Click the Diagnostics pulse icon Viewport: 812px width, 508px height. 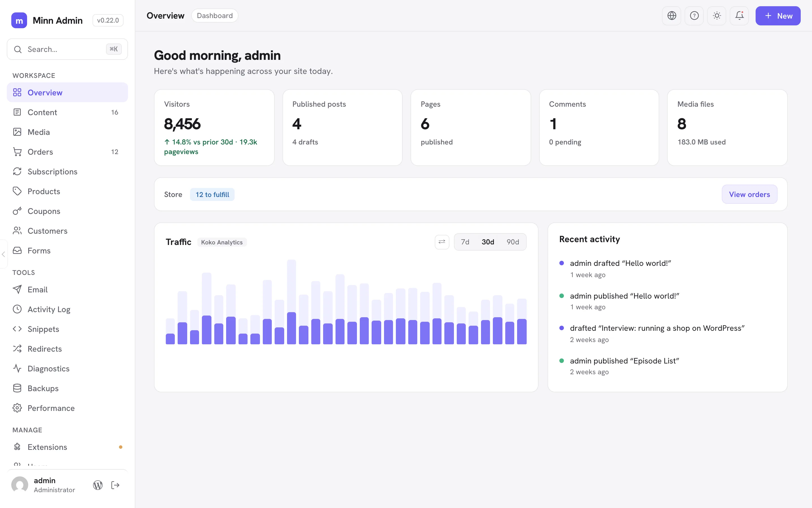point(17,369)
